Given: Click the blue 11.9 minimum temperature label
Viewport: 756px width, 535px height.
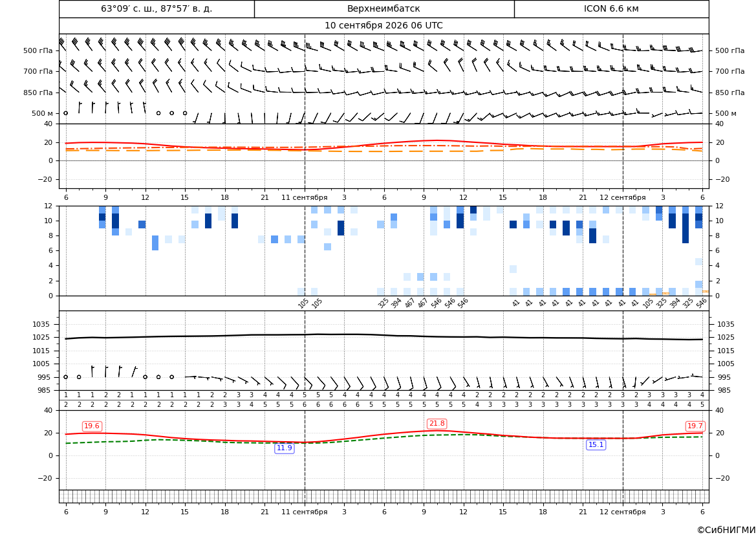Looking at the screenshot, I should point(284,448).
